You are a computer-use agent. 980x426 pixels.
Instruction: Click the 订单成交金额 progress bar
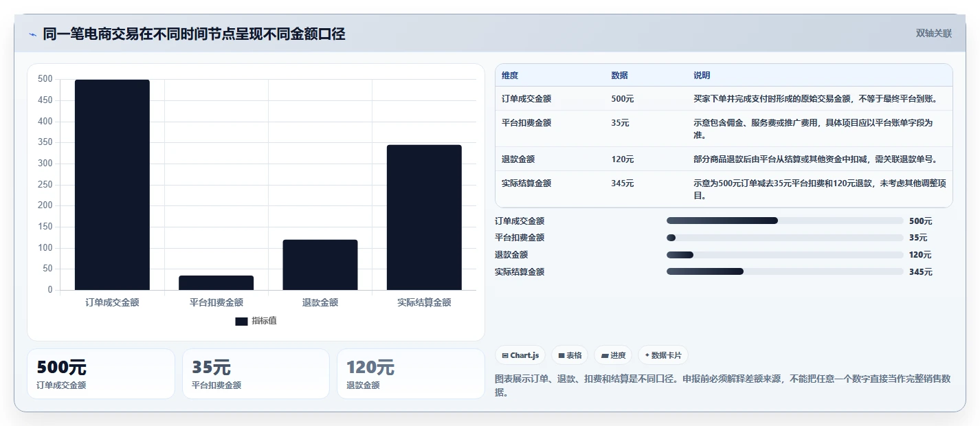[x=785, y=221]
